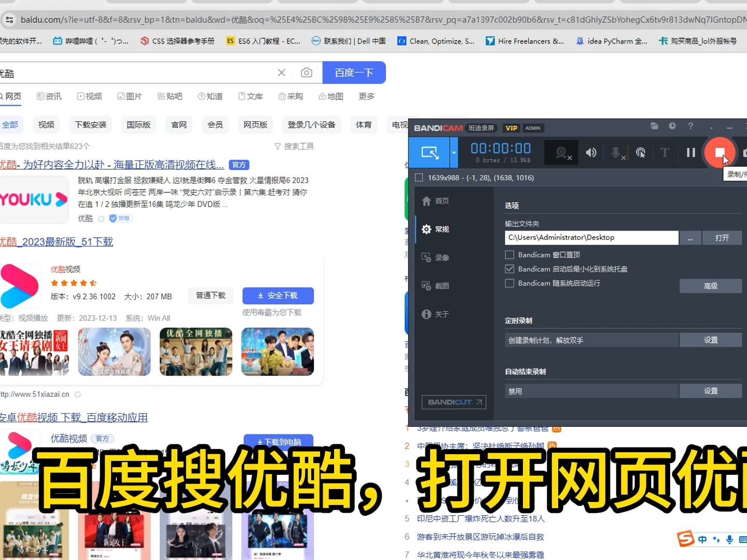Click 设置 for auto complete recording
Image resolution: width=747 pixels, height=560 pixels.
pyautogui.click(x=711, y=391)
